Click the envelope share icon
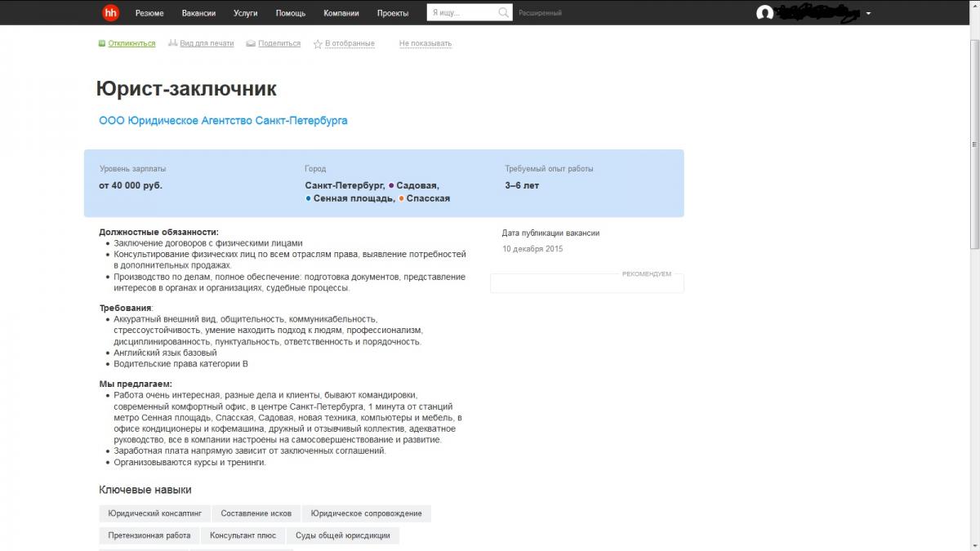This screenshot has height=551, width=980. (251, 44)
